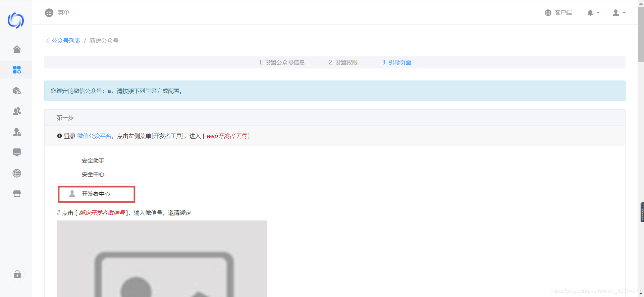Click the logo at top left
The height and width of the screenshot is (297, 644).
tap(16, 20)
